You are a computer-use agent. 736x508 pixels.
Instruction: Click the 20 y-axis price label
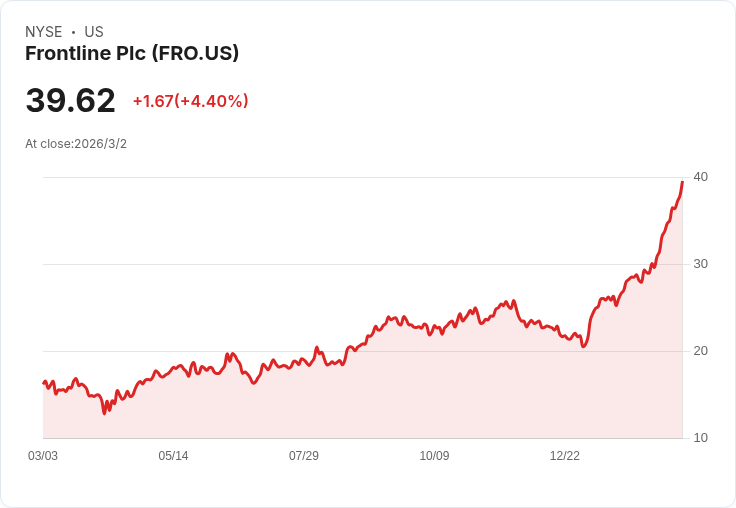(700, 351)
